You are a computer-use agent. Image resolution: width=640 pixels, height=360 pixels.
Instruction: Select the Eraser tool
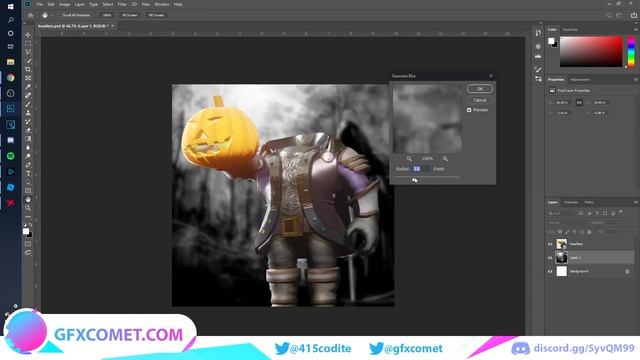(28, 130)
